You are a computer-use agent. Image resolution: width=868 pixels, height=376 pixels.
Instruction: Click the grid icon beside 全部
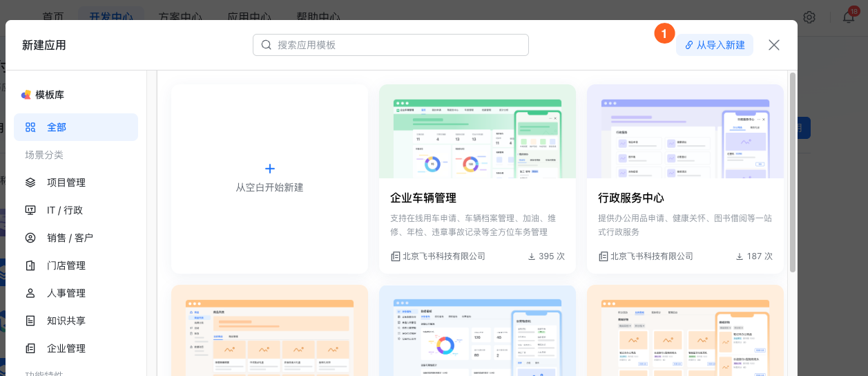(x=30, y=127)
